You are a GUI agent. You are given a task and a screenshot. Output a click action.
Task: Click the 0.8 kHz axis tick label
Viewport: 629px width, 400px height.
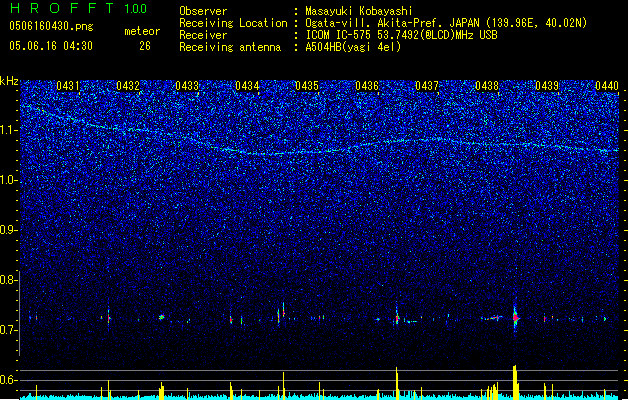pos(9,280)
